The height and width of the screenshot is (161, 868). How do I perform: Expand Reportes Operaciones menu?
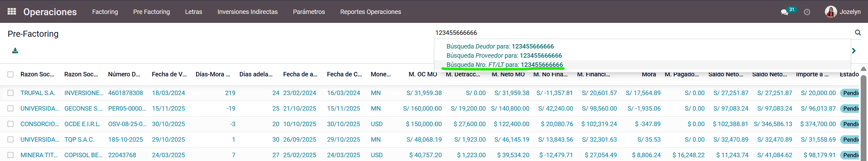click(370, 12)
